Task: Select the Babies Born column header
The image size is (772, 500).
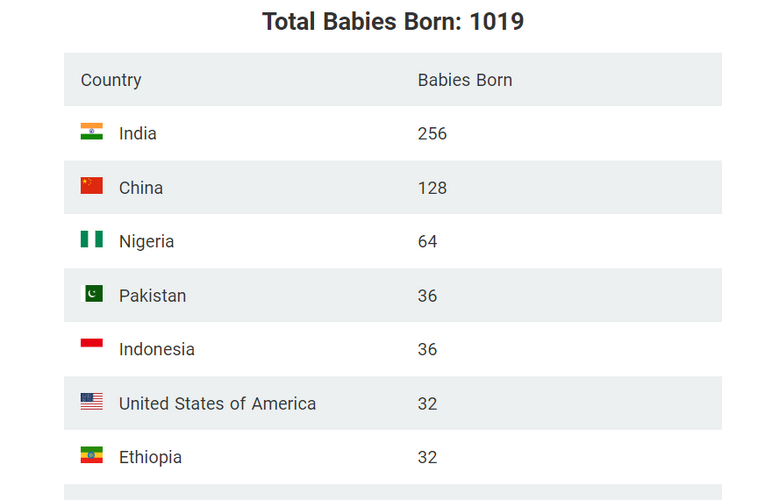Action: (465, 80)
